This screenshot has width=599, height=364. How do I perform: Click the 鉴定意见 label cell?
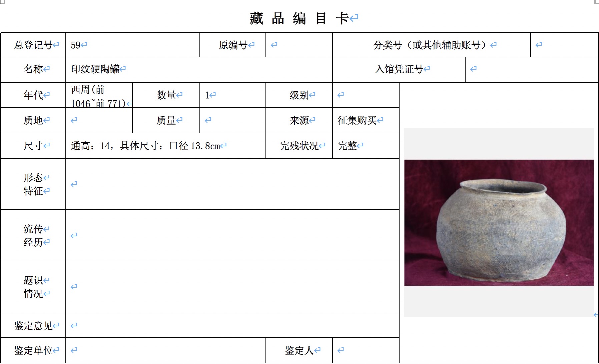point(33,325)
